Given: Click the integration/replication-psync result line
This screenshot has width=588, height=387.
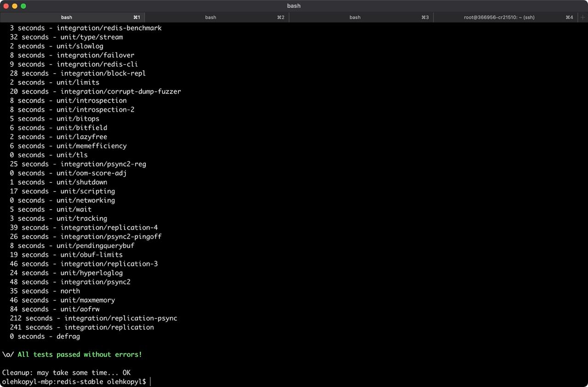Looking at the screenshot, I should pyautogui.click(x=93, y=318).
